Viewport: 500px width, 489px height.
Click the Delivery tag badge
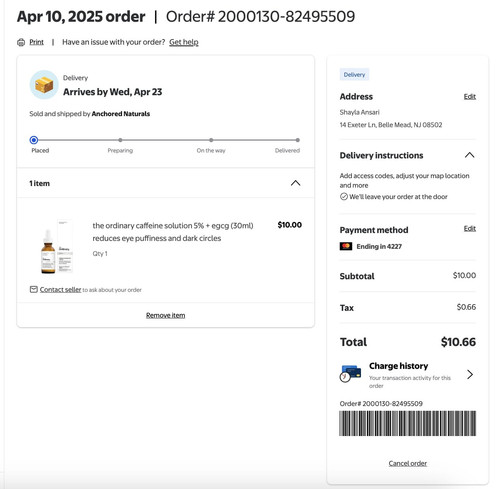point(354,75)
